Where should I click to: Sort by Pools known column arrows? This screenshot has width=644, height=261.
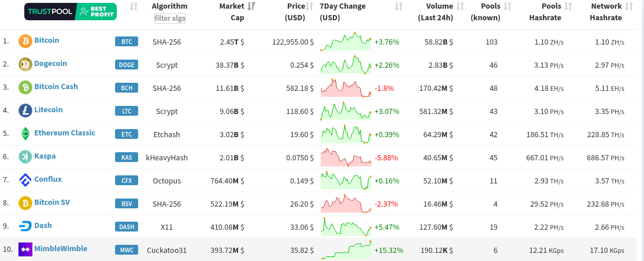(x=508, y=6)
